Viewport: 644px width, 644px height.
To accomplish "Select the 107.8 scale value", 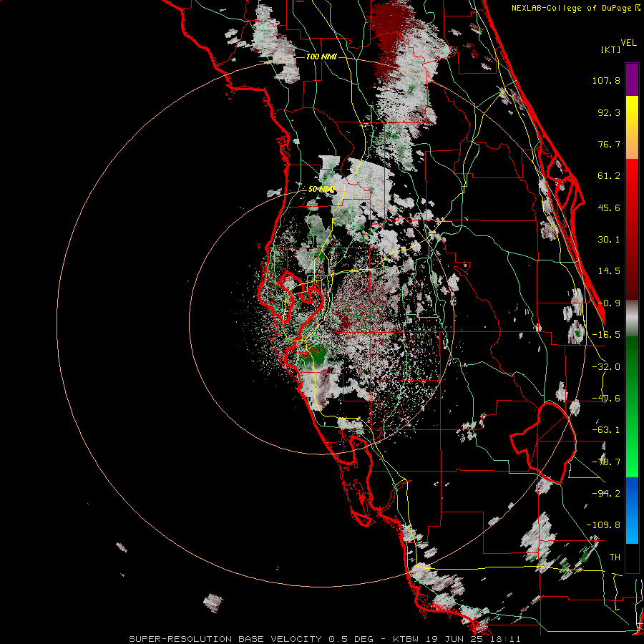I will click(x=606, y=80).
